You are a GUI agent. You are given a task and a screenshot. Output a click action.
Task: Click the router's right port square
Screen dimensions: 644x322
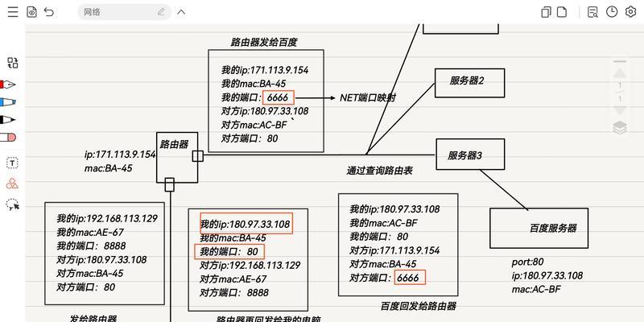[198, 156]
